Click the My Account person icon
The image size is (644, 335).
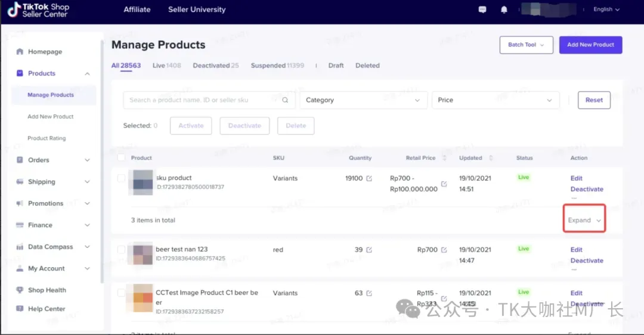[x=20, y=268]
